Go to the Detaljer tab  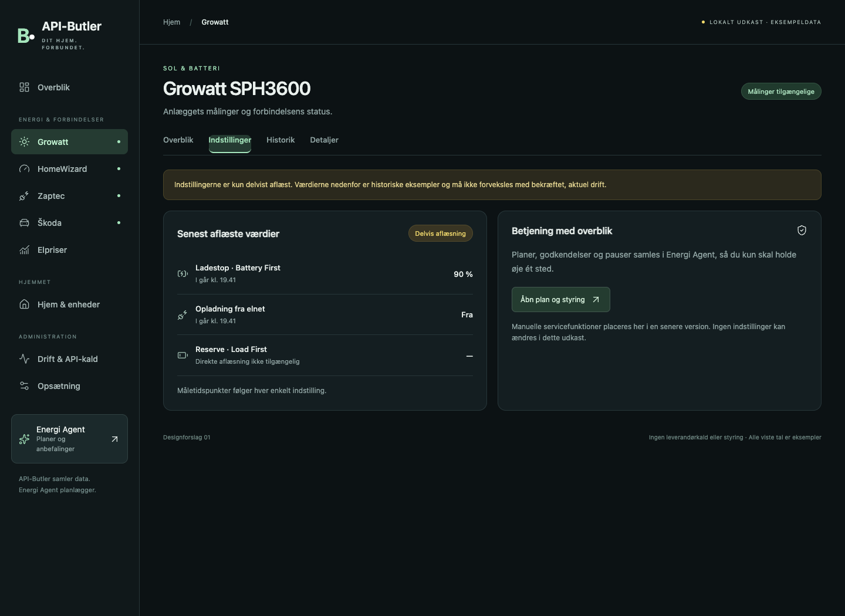tap(324, 140)
